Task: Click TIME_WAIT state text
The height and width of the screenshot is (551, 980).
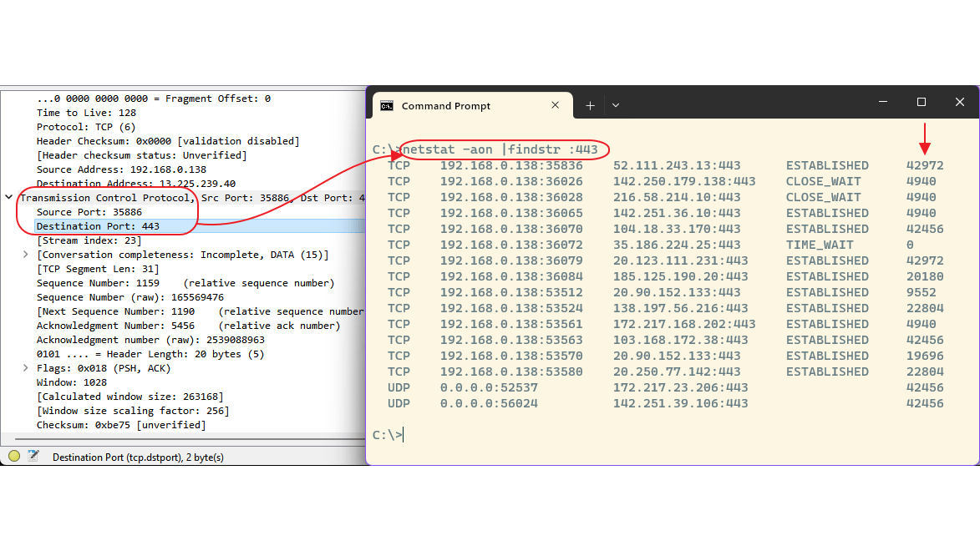Action: [820, 245]
